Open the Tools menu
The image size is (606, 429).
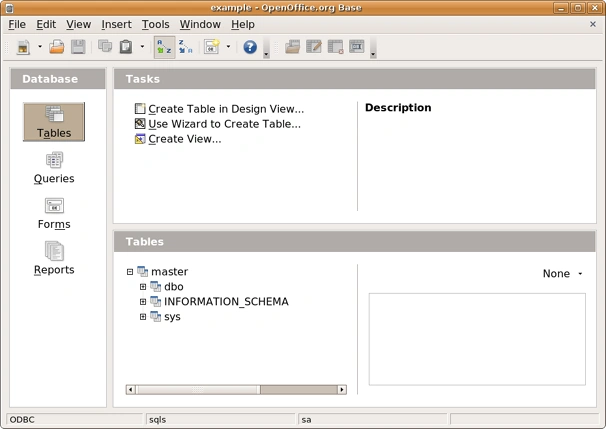pos(155,24)
